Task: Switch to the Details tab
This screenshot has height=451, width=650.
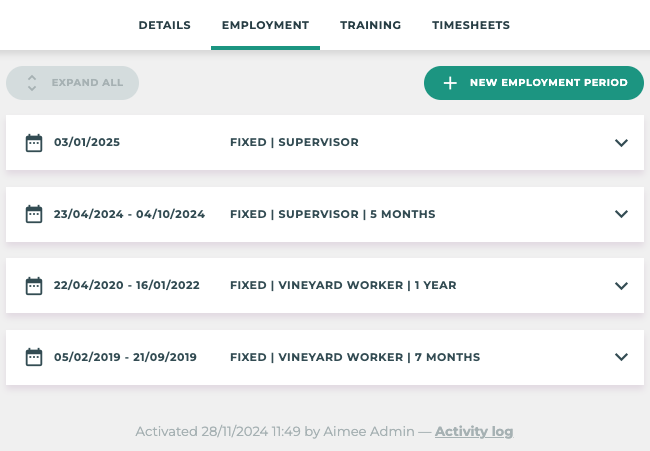Action: point(164,25)
